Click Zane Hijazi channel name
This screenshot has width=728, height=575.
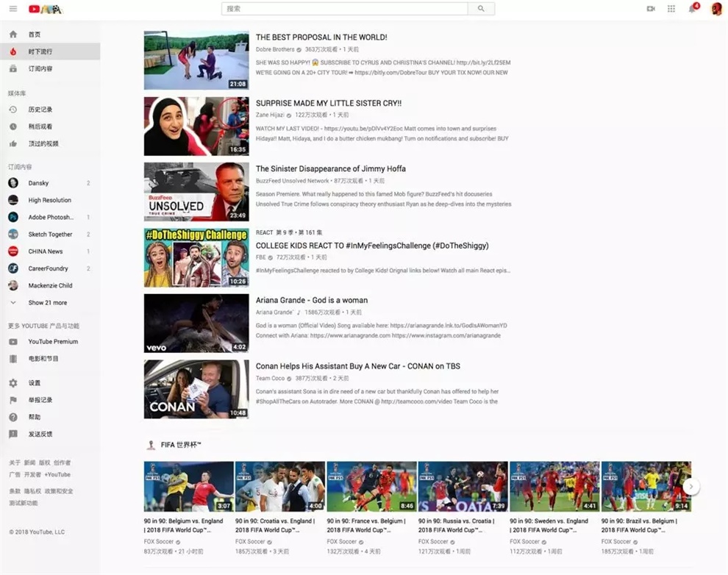tap(270, 115)
